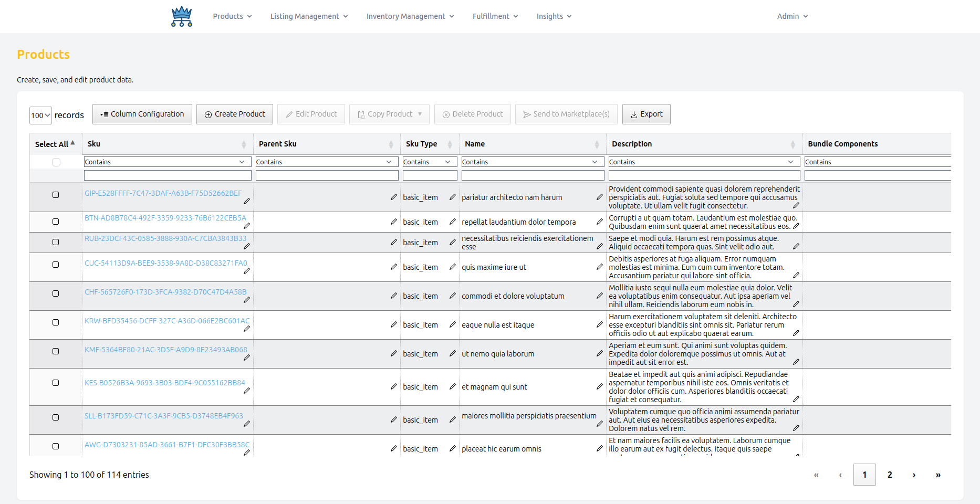Open the Inventory Management menu

tap(410, 16)
